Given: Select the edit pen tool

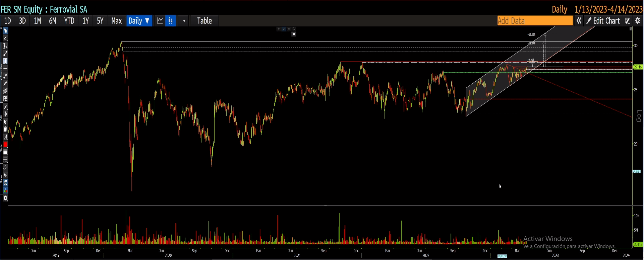Looking at the screenshot, I should point(5,107).
